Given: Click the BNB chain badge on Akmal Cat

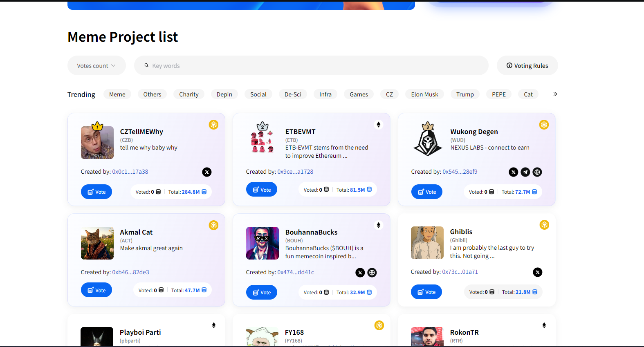Looking at the screenshot, I should tap(213, 225).
